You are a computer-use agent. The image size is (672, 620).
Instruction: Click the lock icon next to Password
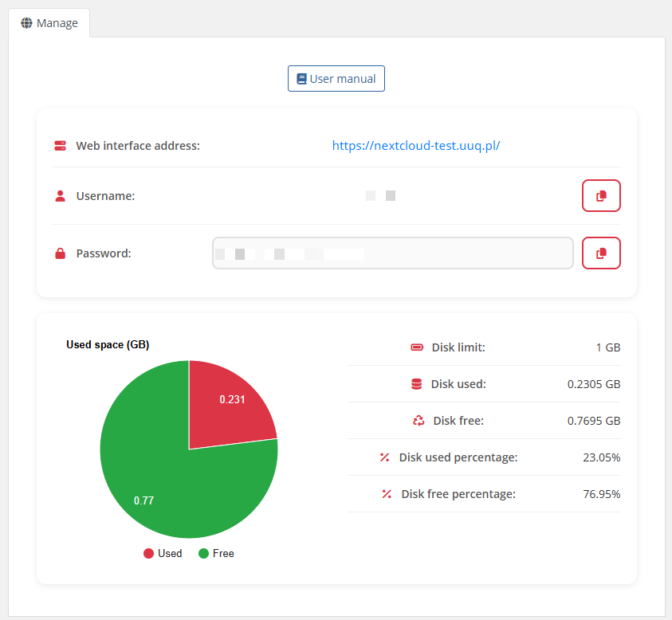click(60, 253)
